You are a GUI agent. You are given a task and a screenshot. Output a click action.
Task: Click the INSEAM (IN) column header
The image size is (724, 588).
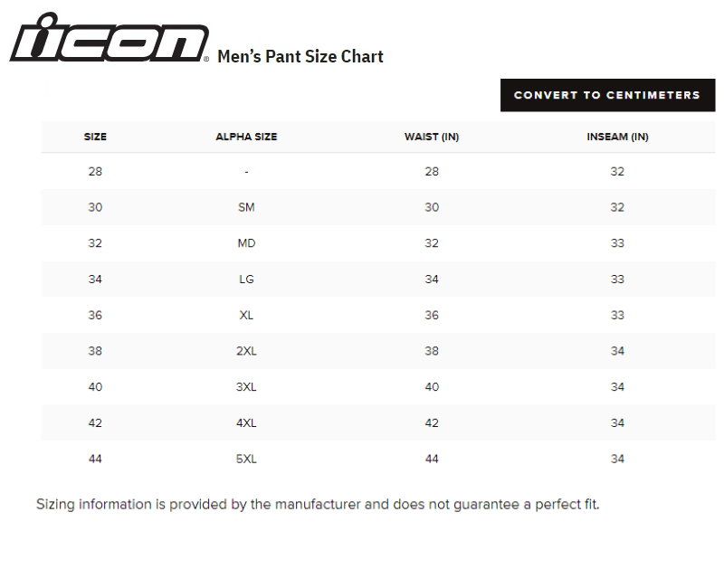617,138
